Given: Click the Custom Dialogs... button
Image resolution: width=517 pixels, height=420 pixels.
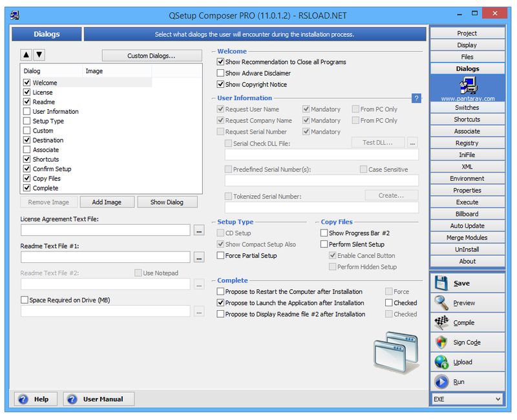Looking at the screenshot, I should coord(152,56).
